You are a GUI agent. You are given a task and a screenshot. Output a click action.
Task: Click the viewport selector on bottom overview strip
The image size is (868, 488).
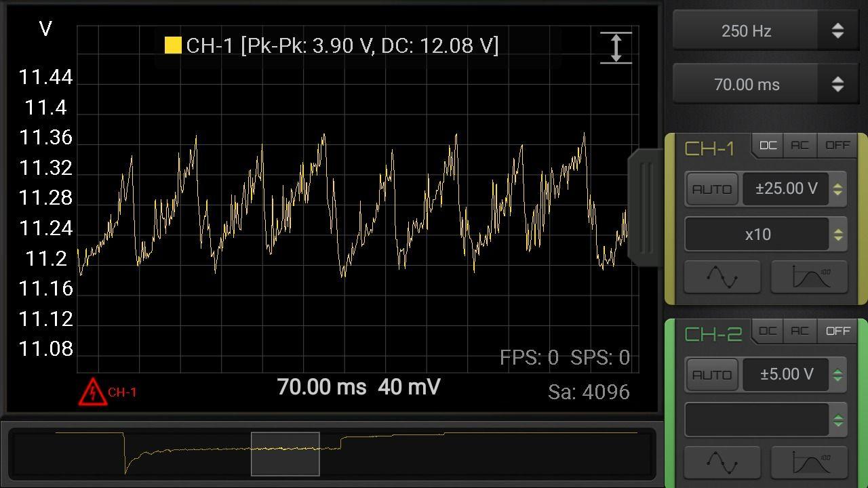click(285, 453)
